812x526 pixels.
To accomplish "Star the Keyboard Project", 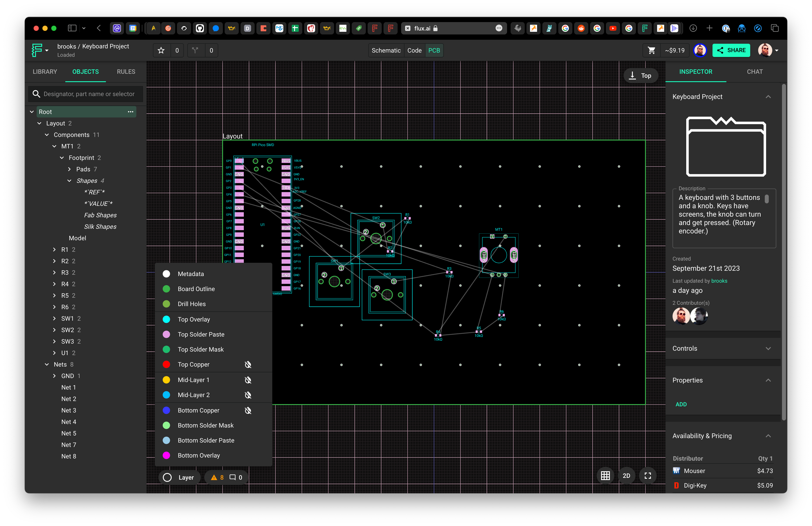I will pos(161,51).
